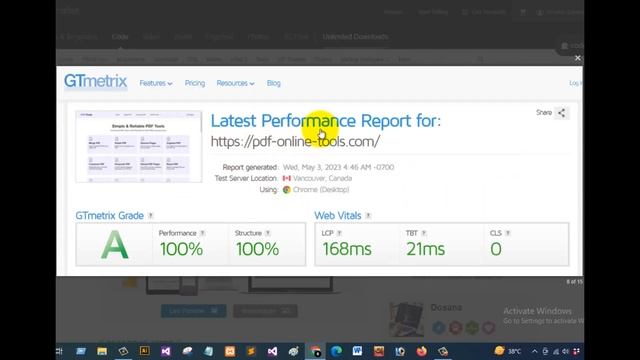Open Adobe Illustrator from the taskbar

144,351
